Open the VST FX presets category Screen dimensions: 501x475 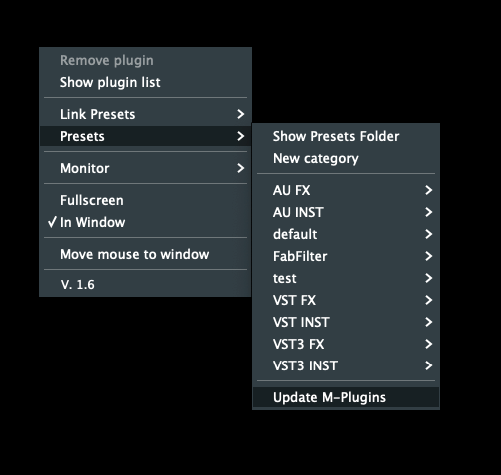(x=346, y=300)
